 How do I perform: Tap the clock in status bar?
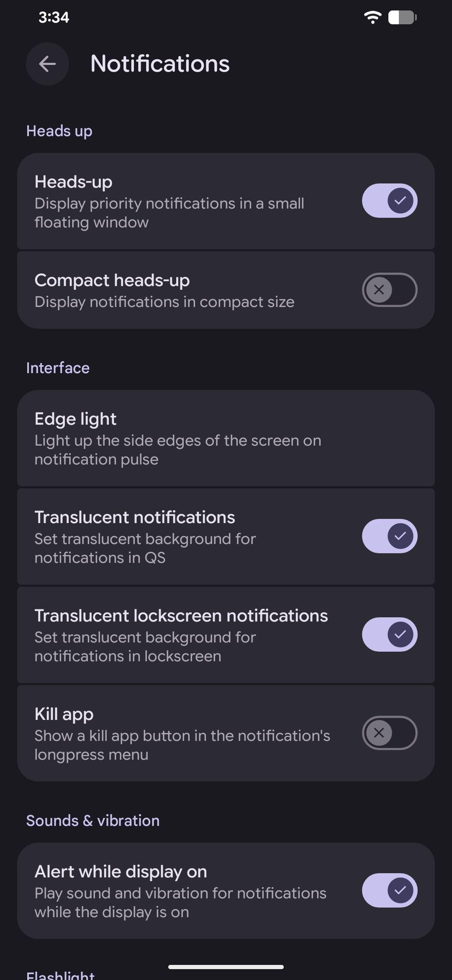click(x=54, y=18)
